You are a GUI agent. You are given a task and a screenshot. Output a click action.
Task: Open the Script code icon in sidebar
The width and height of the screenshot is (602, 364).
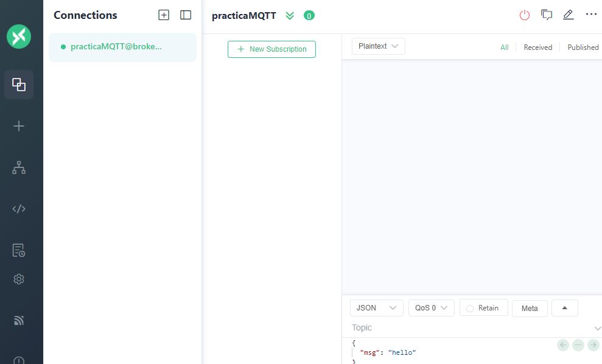(19, 209)
